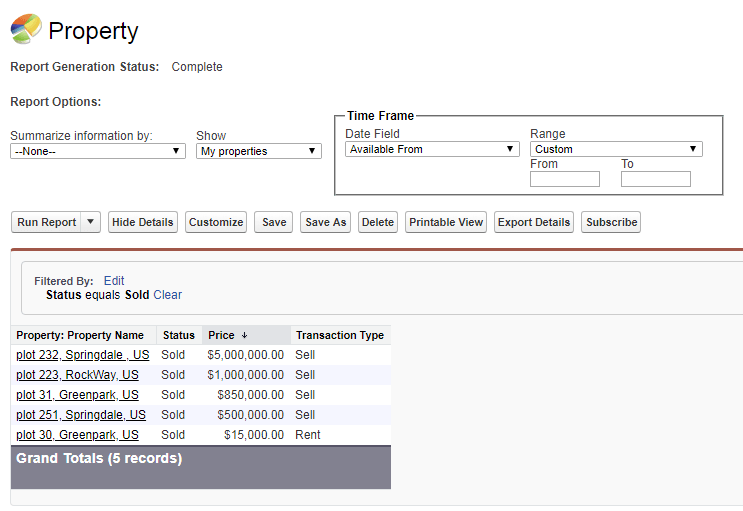Sort by Property Name column header
The width and height of the screenshot is (743, 511).
click(80, 335)
